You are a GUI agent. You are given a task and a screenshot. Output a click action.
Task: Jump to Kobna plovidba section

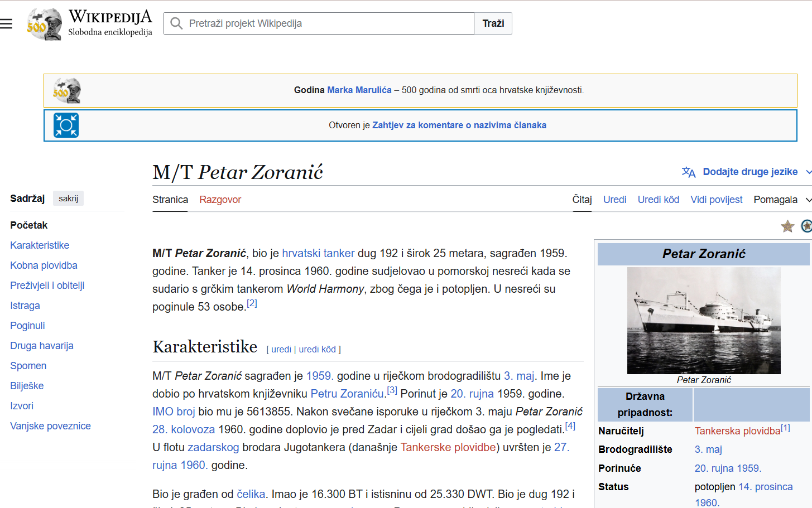tap(44, 265)
